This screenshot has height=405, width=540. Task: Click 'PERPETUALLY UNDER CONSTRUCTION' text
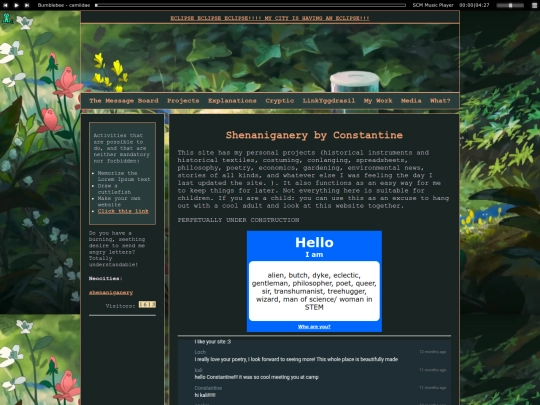point(238,220)
